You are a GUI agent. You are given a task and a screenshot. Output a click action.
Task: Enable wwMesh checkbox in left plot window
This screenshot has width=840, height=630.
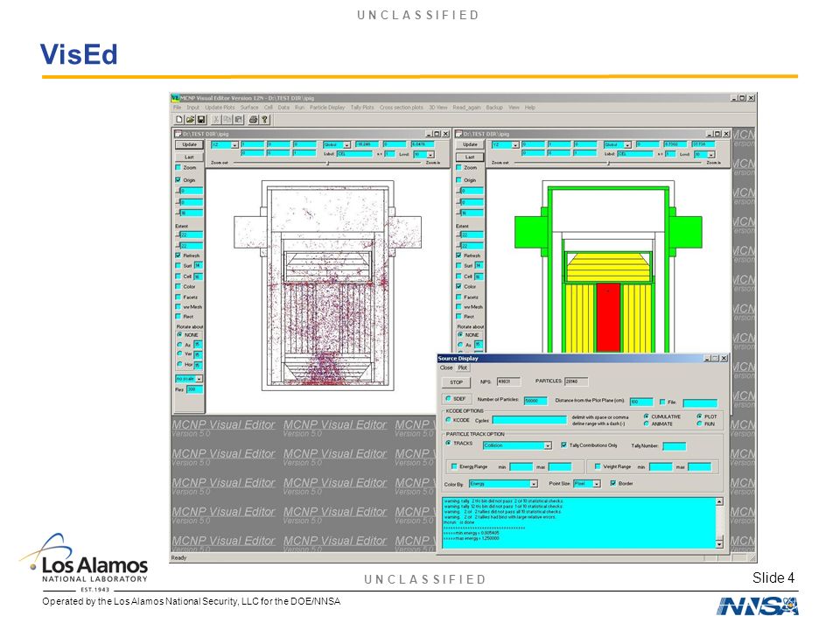(178, 307)
